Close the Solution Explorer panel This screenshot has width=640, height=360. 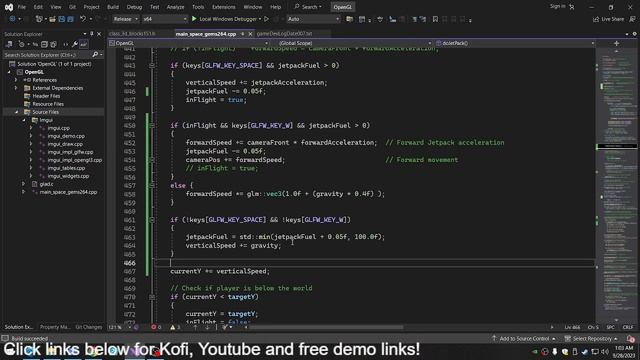coord(99,34)
